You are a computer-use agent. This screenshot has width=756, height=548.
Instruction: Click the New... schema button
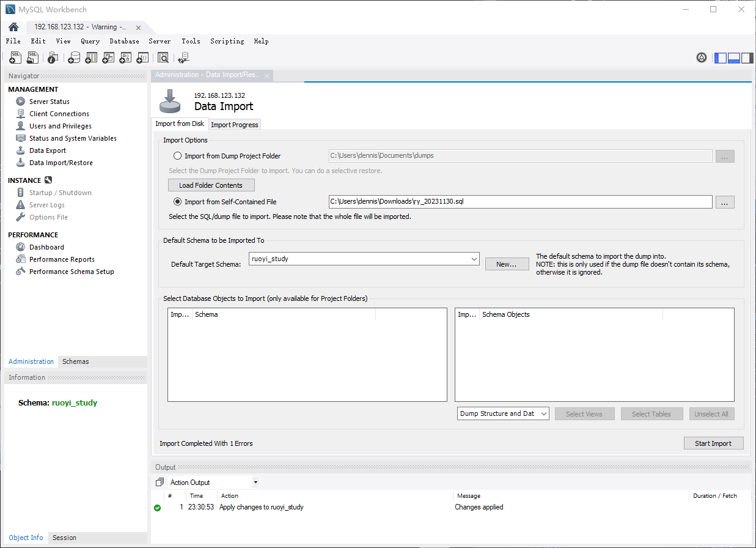click(507, 264)
